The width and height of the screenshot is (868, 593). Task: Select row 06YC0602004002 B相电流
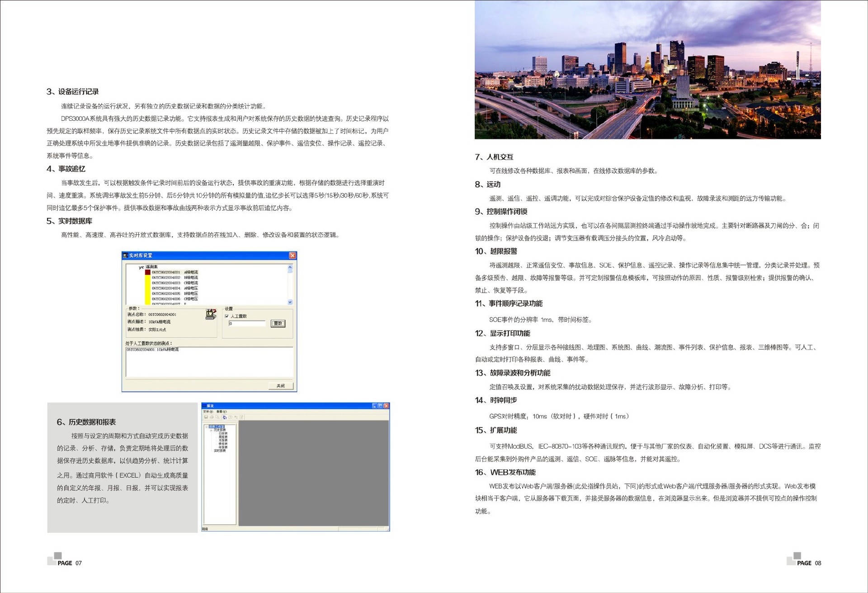[x=175, y=277]
